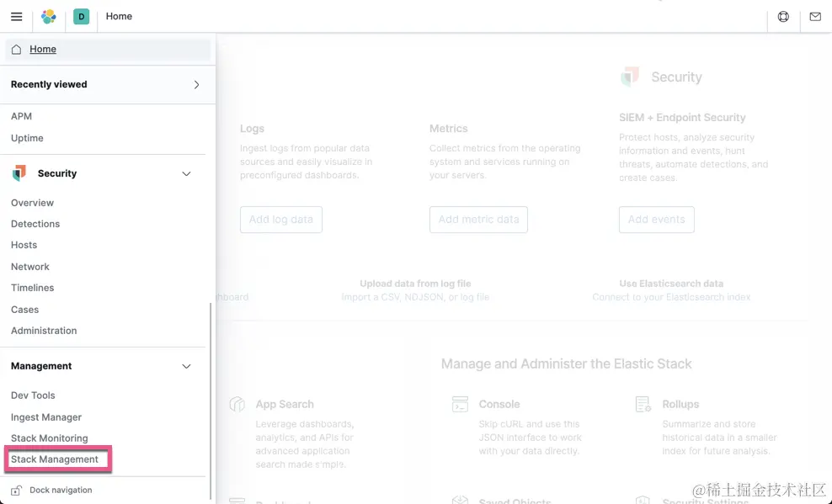
Task: Click Use Elasticsearch data link
Action: coord(671,284)
